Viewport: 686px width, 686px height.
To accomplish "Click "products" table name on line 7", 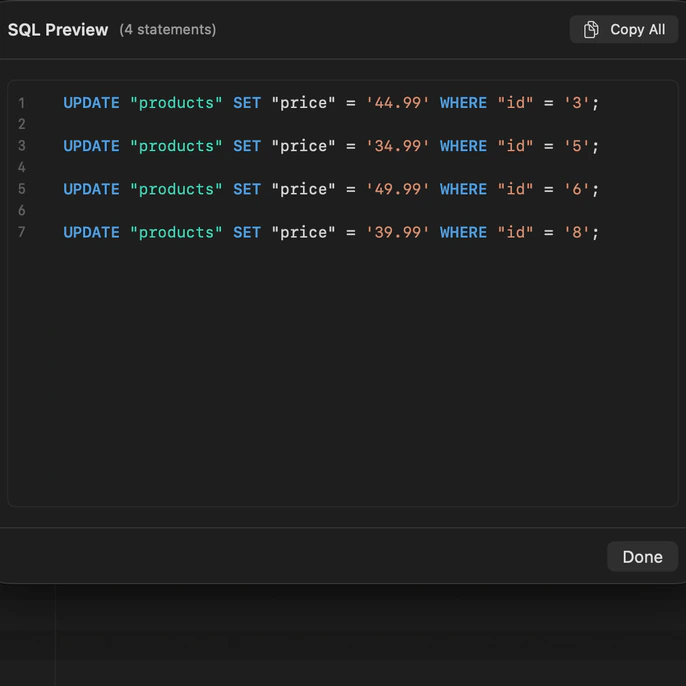I will (x=176, y=232).
